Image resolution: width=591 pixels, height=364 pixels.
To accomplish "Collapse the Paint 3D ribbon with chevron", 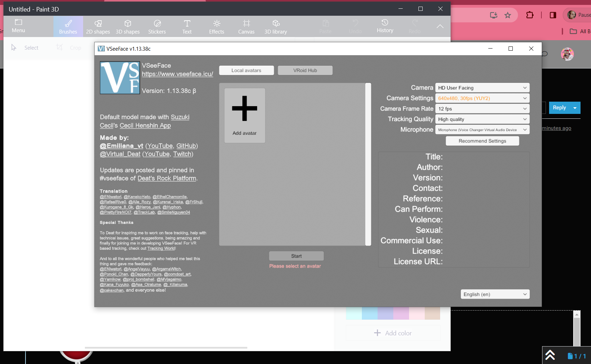I will pyautogui.click(x=440, y=26).
